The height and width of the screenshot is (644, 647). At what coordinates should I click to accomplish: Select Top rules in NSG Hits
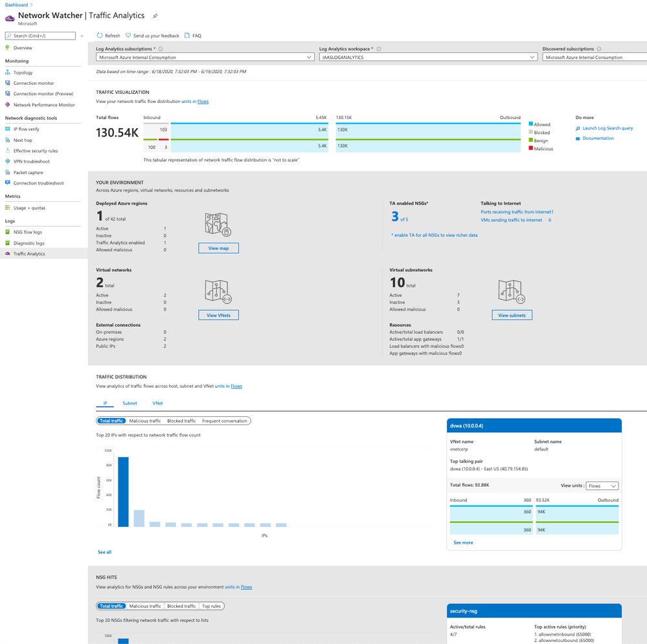pyautogui.click(x=211, y=606)
